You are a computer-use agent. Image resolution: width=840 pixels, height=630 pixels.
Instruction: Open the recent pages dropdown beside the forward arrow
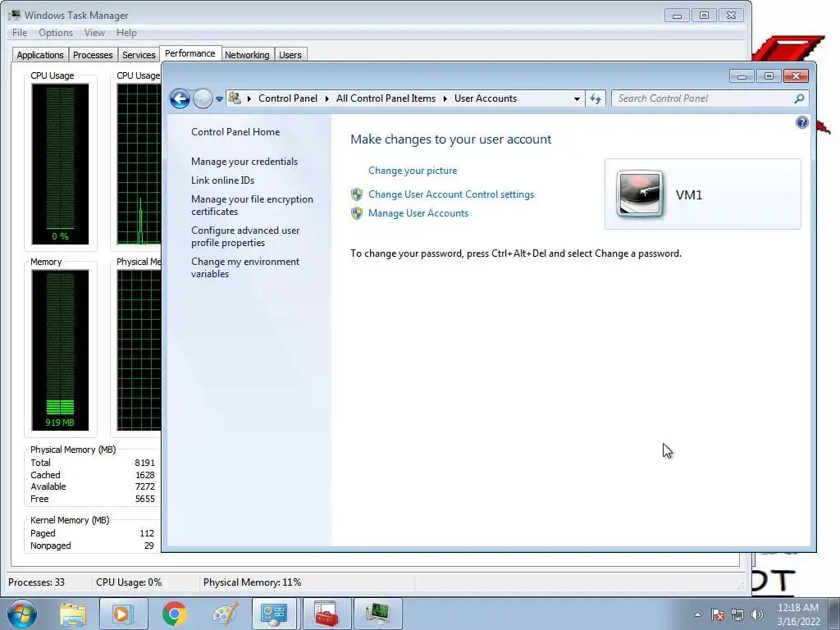pos(219,99)
